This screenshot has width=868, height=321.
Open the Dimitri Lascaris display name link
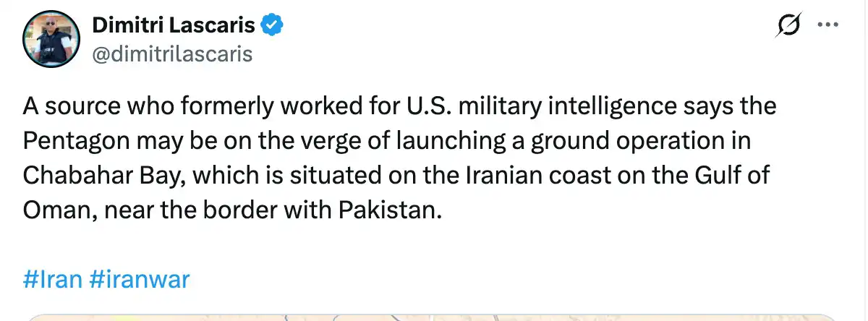(173, 26)
